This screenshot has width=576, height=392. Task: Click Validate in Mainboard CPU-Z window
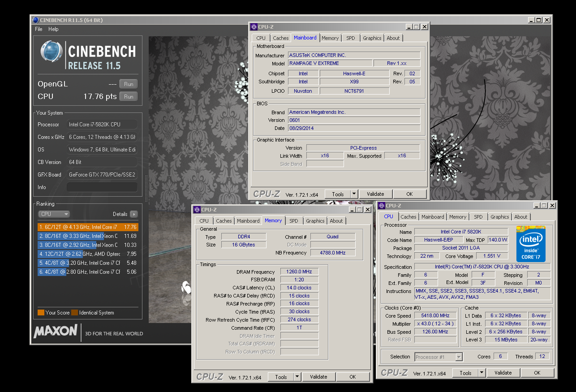(375, 194)
